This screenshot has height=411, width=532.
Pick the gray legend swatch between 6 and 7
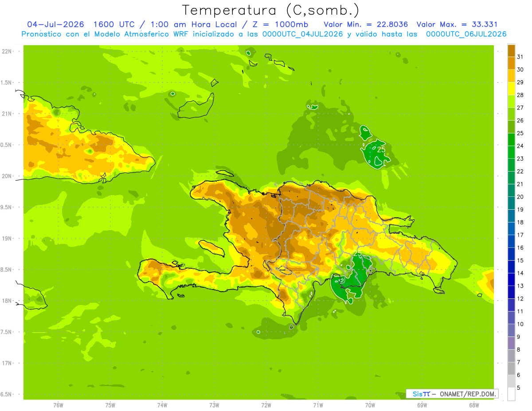coord(511,368)
